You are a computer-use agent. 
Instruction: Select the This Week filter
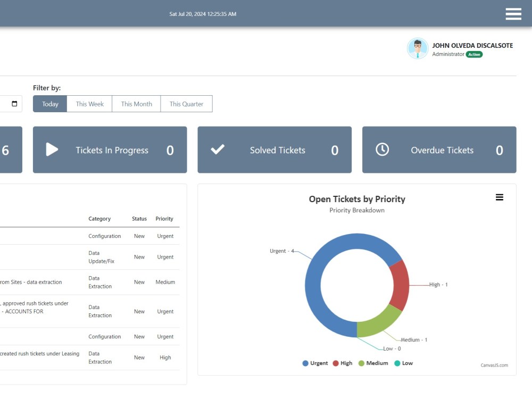(x=89, y=104)
